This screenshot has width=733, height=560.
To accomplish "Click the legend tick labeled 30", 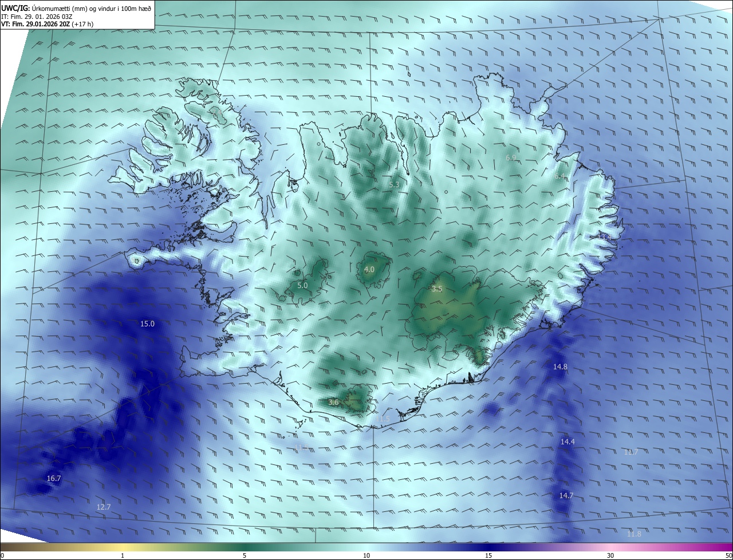I will click(610, 555).
